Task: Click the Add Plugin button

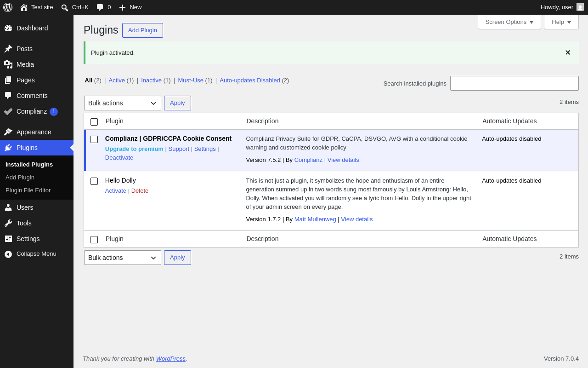Action: [x=142, y=30]
